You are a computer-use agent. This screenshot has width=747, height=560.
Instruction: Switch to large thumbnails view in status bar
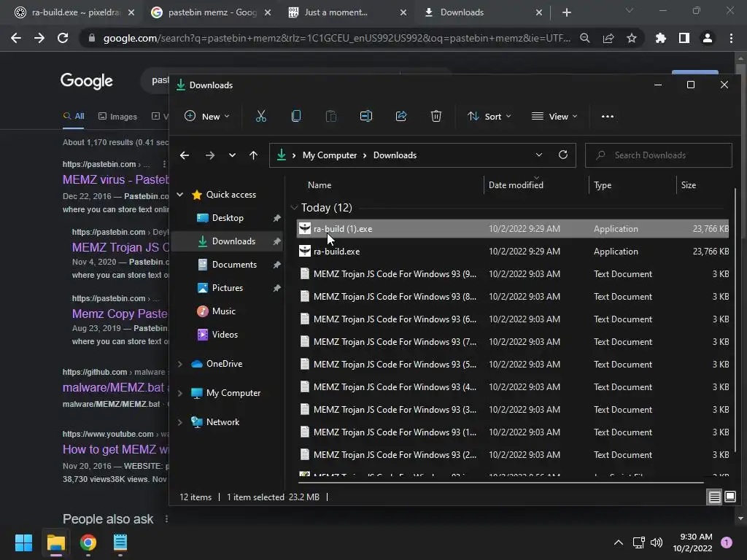730,497
